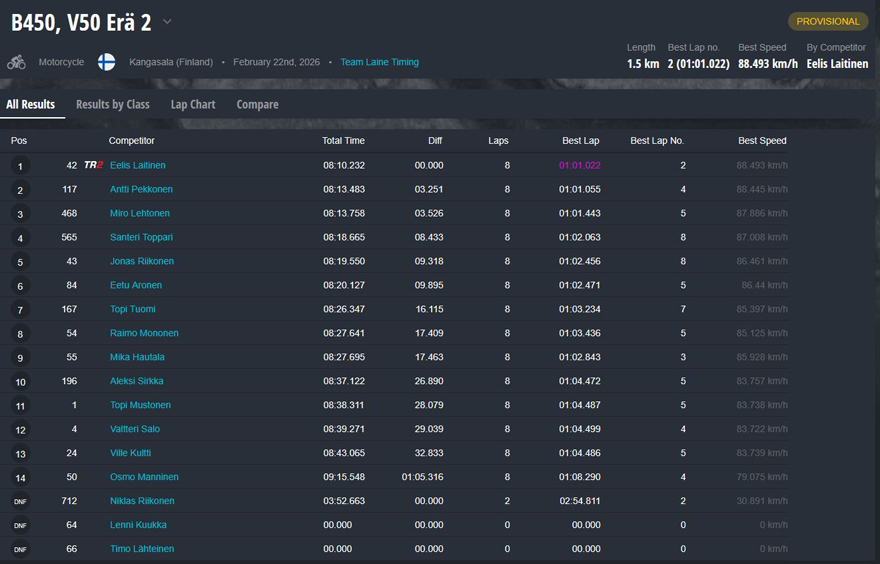880x564 pixels.
Task: Open the Team Laine Timing link
Action: click(379, 62)
